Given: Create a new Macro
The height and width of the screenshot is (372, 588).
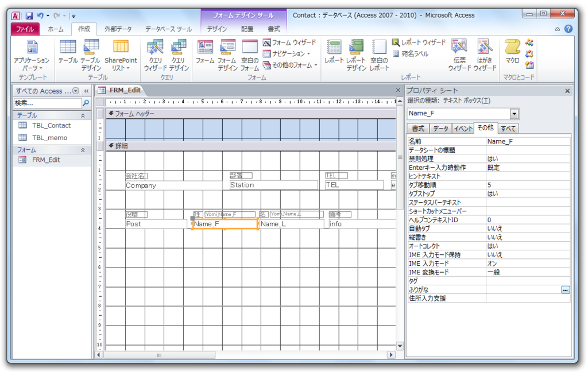Looking at the screenshot, I should point(512,52).
